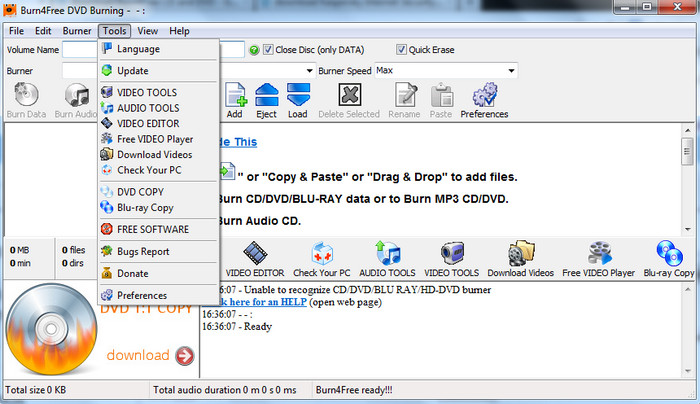The width and height of the screenshot is (700, 404).
Task: Select Update in the Tools menu
Action: coord(159,71)
